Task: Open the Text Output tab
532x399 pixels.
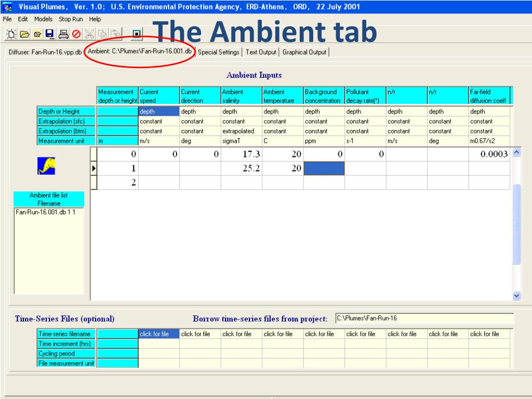Action: (x=261, y=52)
